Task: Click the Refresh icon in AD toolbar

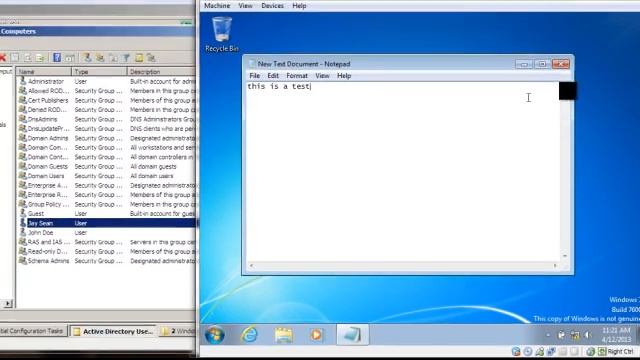Action: [28, 58]
